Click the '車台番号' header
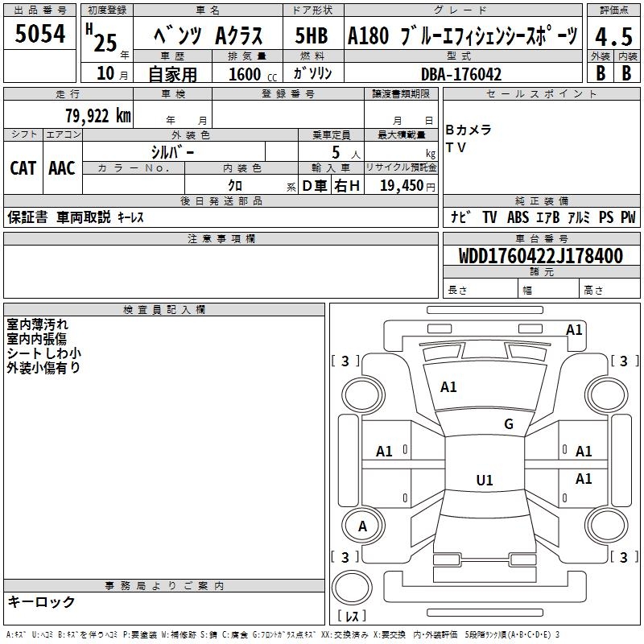Image resolution: width=644 pixels, height=644 pixels. pos(541,238)
